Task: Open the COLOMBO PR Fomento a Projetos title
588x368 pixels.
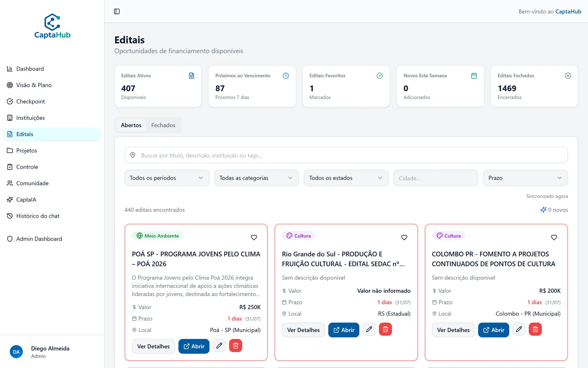Action: pos(494,259)
